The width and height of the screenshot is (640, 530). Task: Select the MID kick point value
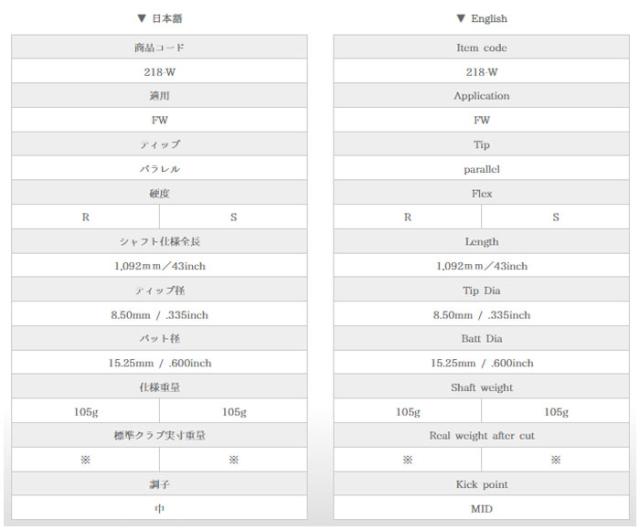click(x=481, y=507)
